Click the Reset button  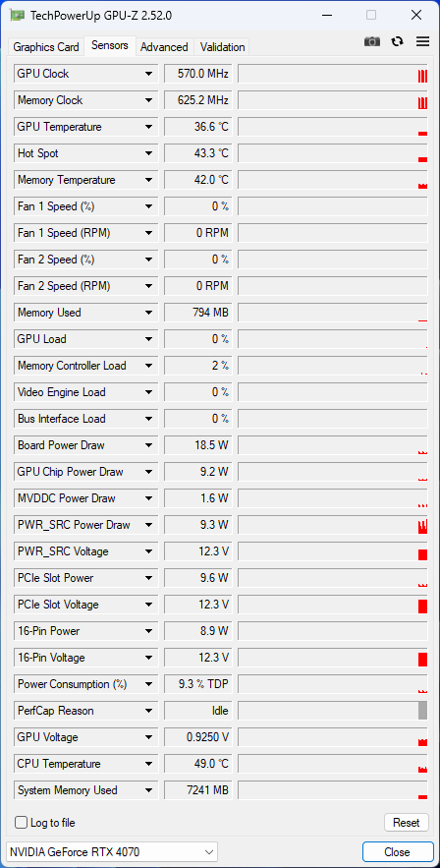click(407, 823)
